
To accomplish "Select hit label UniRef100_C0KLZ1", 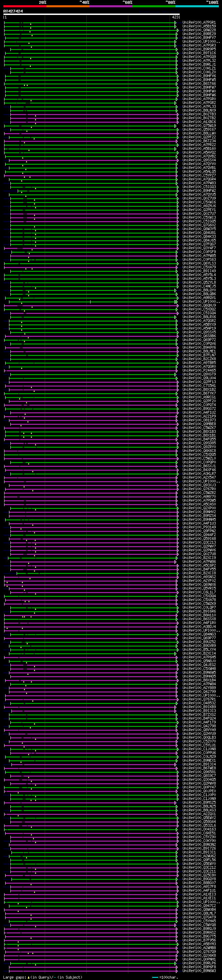I will tap(199, 68).
